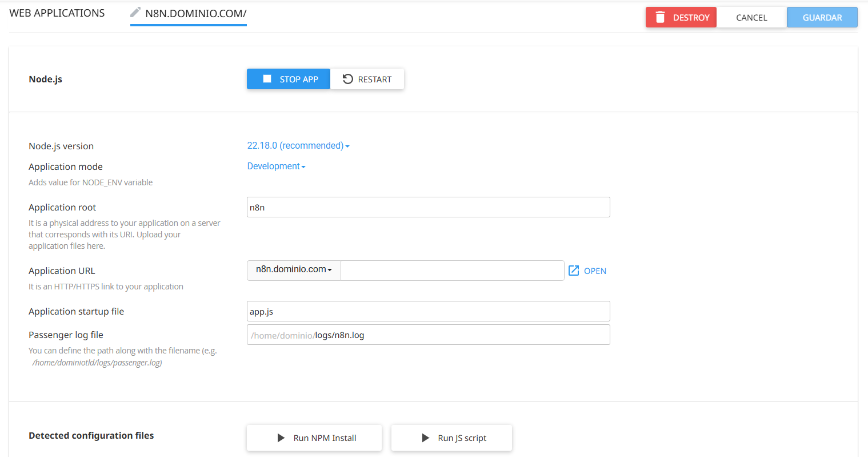Run JS script from detected configuration files
Image resolution: width=868 pixels, height=457 pixels.
coord(451,438)
